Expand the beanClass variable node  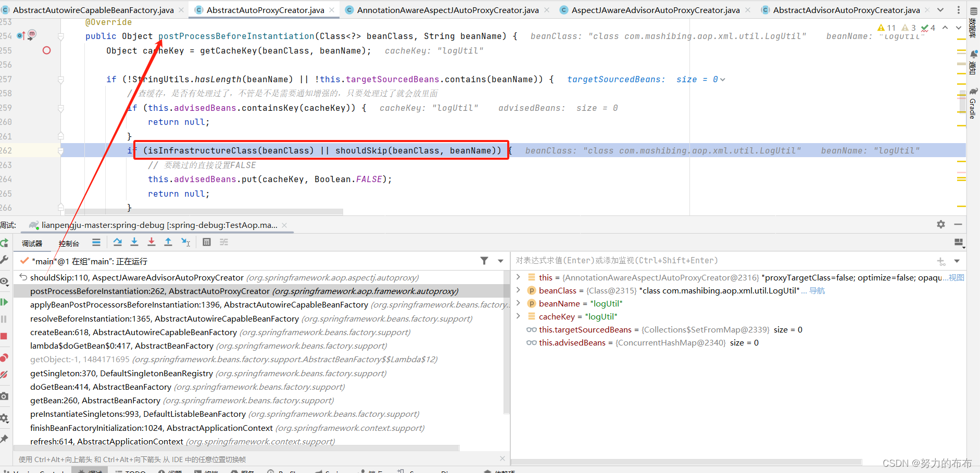pos(518,290)
